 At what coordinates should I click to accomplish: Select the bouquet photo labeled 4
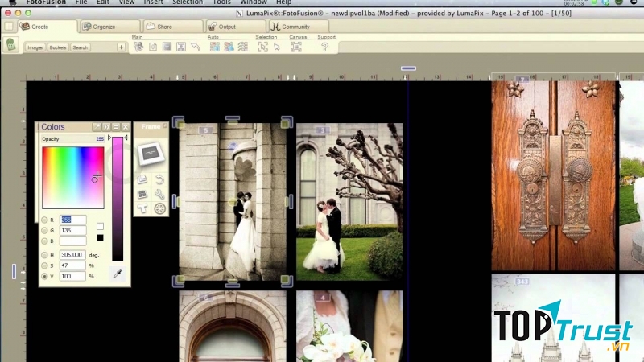point(349,327)
